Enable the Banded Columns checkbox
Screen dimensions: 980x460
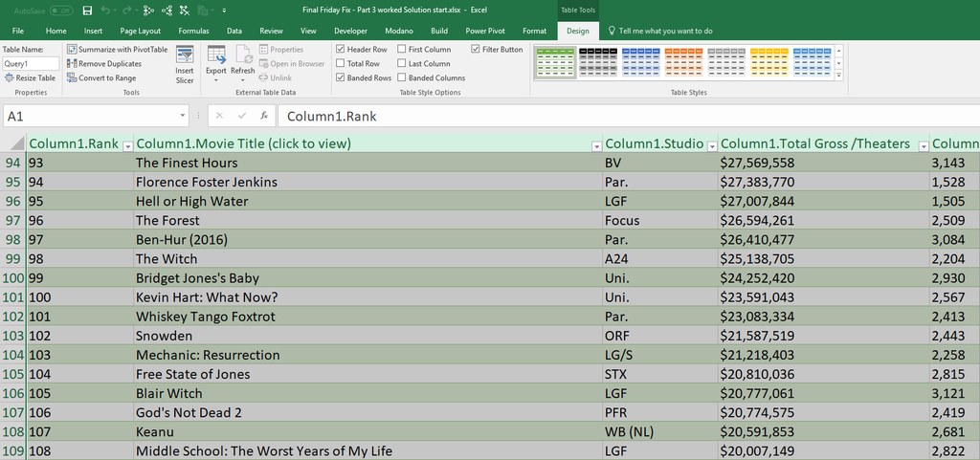tap(401, 78)
